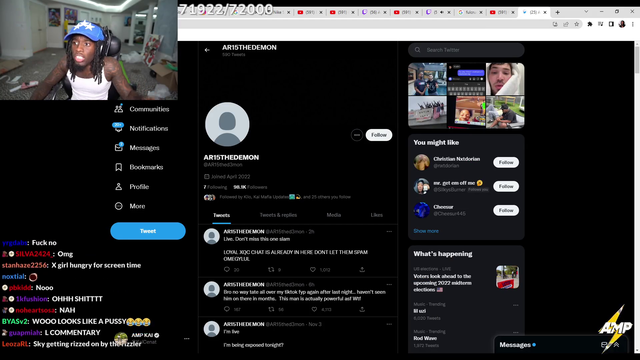Open the midterm elections trending story
Screen dimensions: 640x360
466,280
